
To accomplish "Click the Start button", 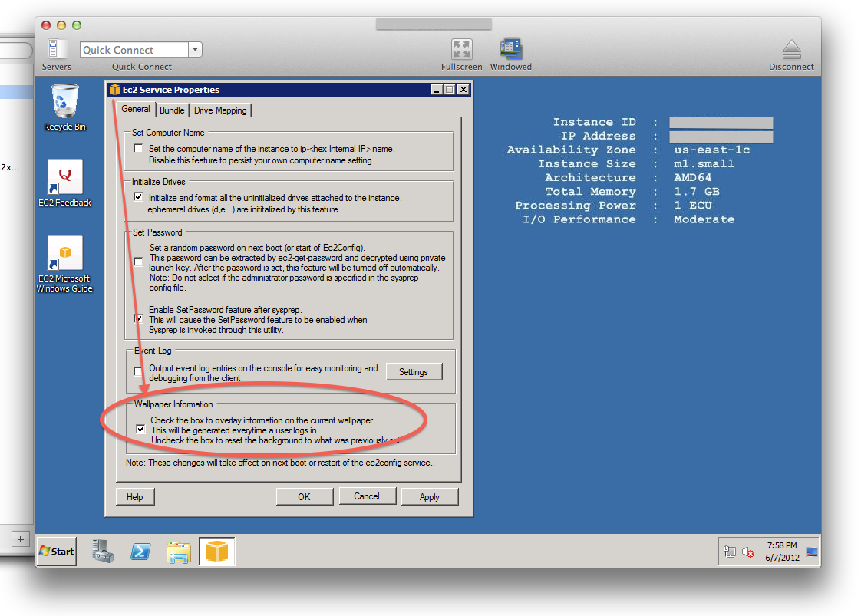I will [57, 552].
